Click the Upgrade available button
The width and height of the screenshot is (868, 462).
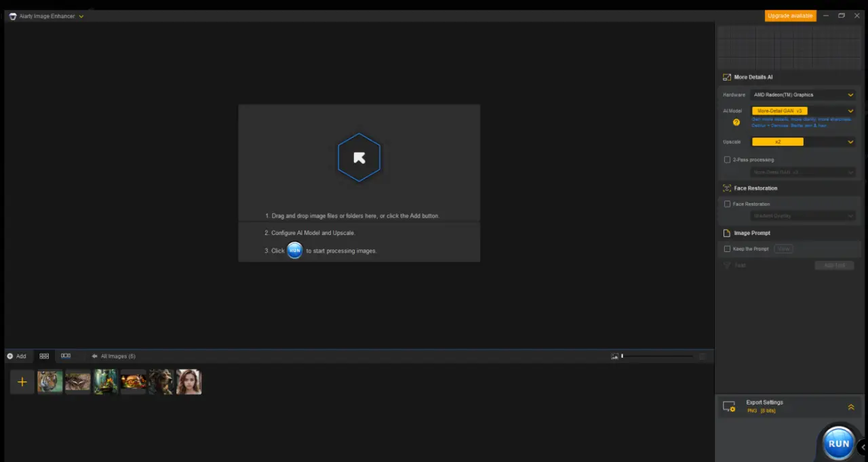click(791, 16)
